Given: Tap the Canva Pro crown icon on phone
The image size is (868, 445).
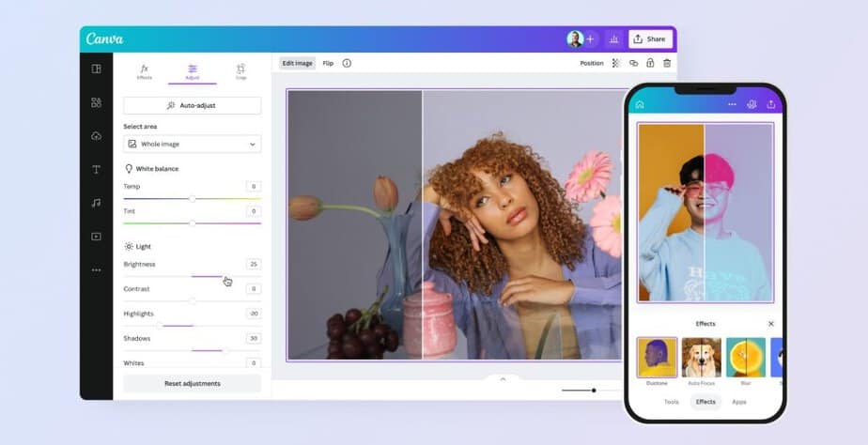Looking at the screenshot, I should pyautogui.click(x=752, y=104).
